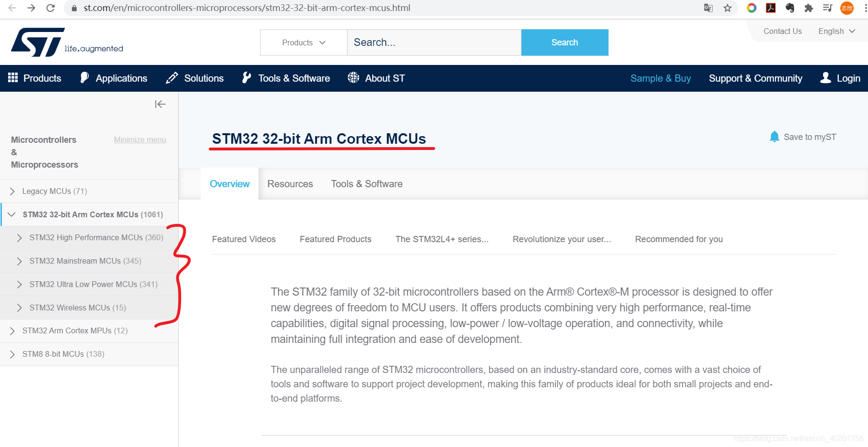Collapse the sidebar with the arrow-to-bar icon
This screenshot has width=868, height=447.
tap(160, 104)
